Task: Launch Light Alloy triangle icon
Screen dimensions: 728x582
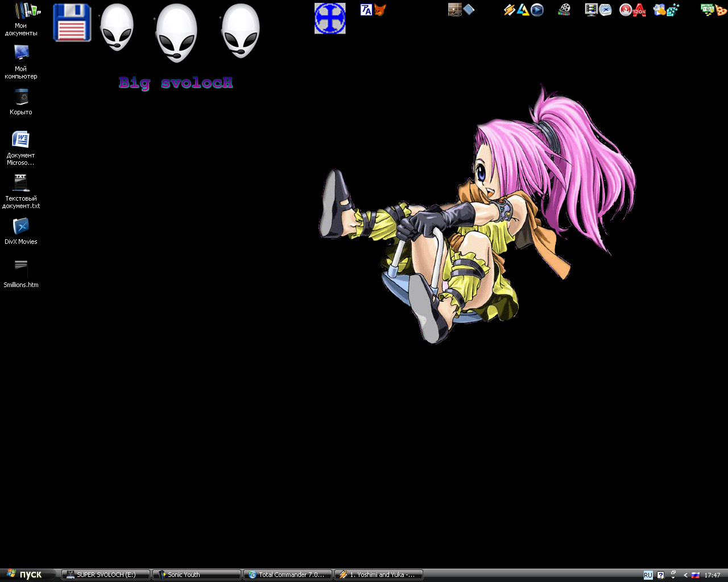Action: 523,10
